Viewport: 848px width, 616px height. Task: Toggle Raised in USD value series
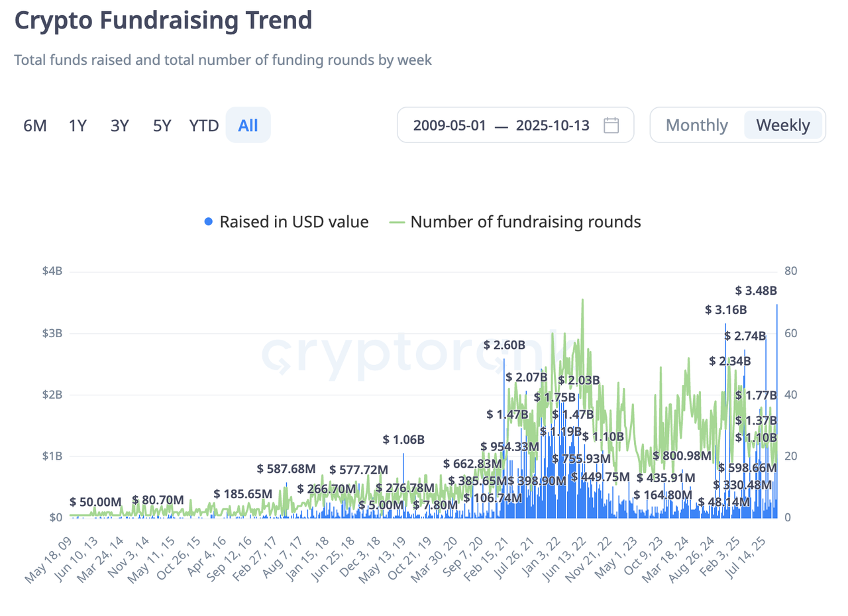[293, 222]
